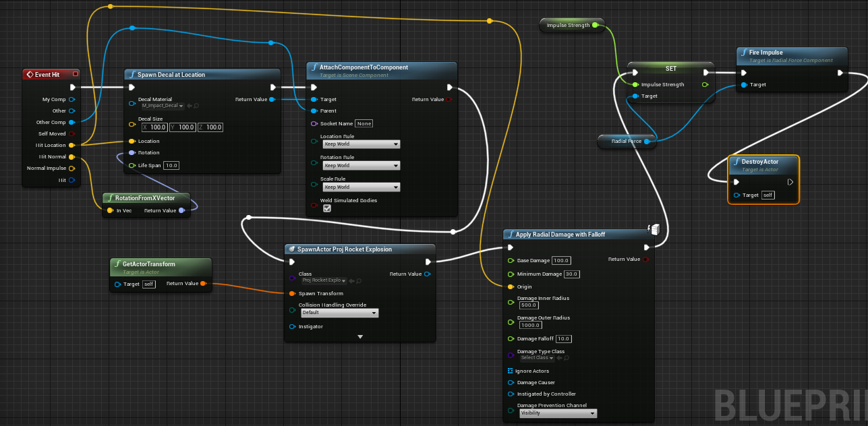The width and height of the screenshot is (868, 426).
Task: Click the Other pin on Event Hit
Action: pyautogui.click(x=72, y=111)
